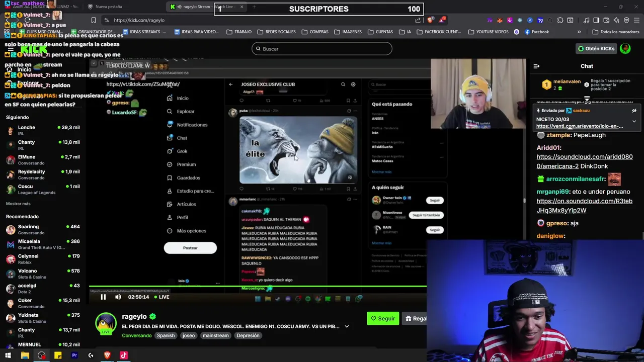The width and height of the screenshot is (644, 362).
Task: Open the COMPRAS bookmarks folder
Action: click(x=315, y=32)
